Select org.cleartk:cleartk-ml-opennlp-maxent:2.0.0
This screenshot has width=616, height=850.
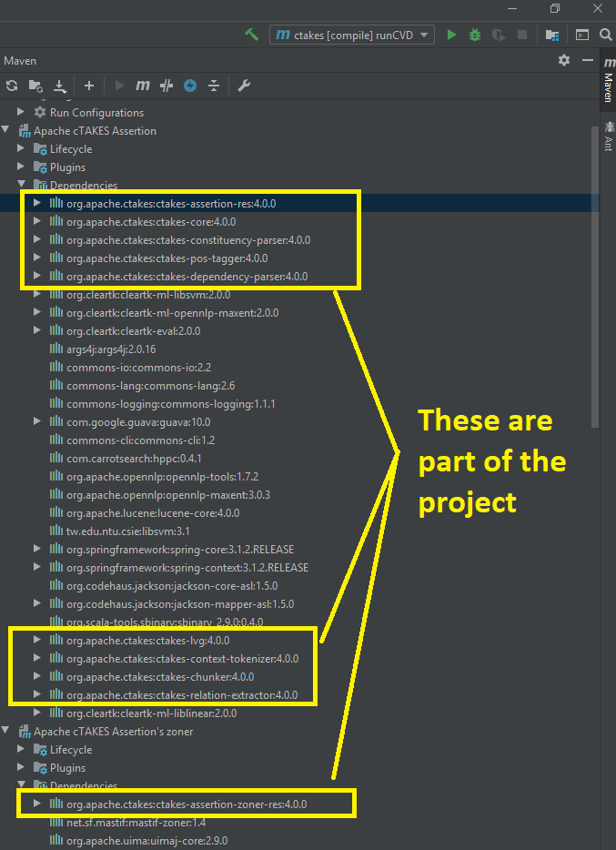click(x=173, y=313)
